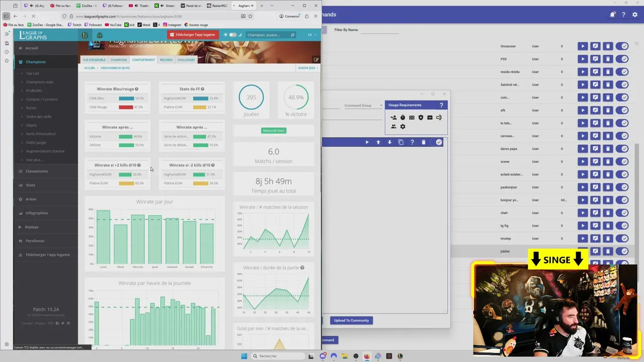The height and width of the screenshot is (362, 644).
Task: Delete the action with the trash icon
Action: click(424, 142)
